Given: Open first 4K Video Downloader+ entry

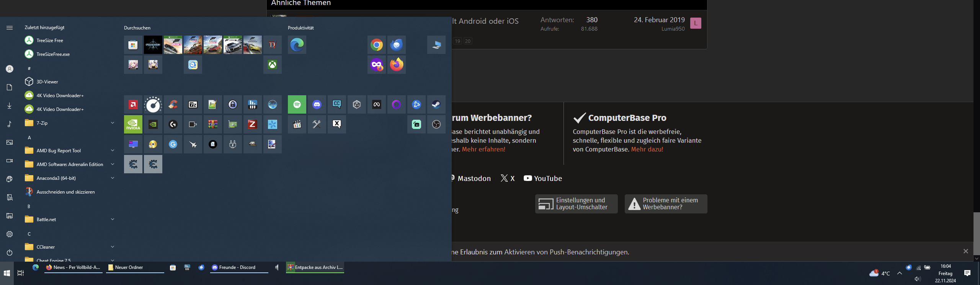Looking at the screenshot, I should point(69,95).
